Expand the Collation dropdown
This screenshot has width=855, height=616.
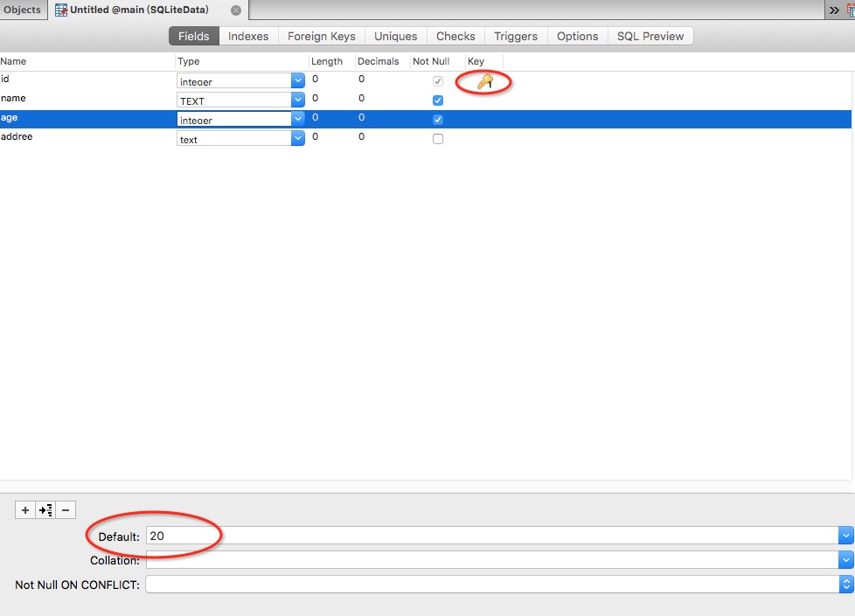(x=845, y=559)
